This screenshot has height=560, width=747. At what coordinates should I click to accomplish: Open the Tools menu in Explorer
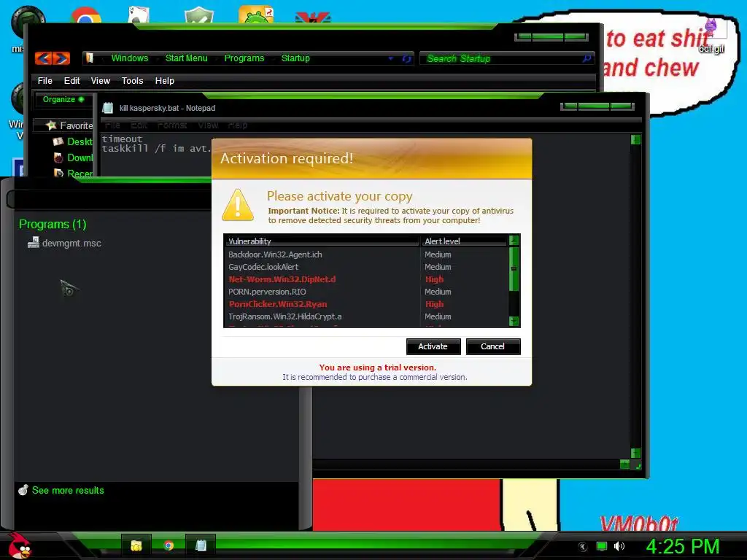133,80
